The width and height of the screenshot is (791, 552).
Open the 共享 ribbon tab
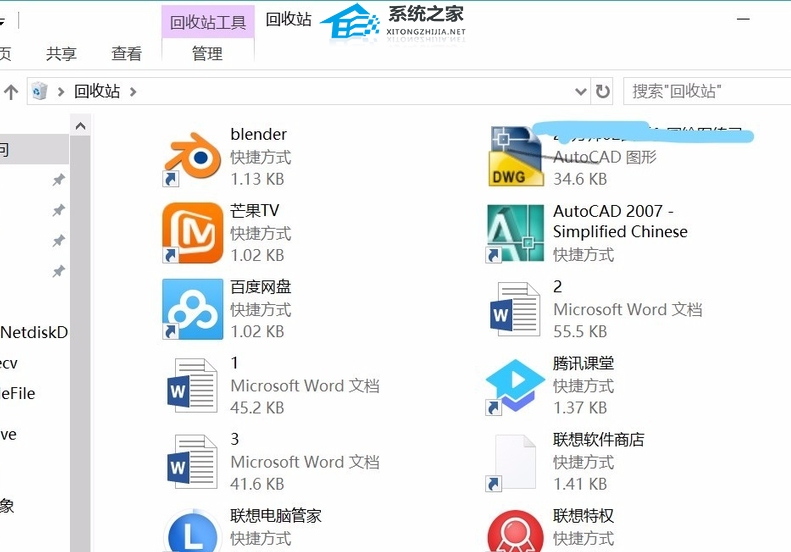coord(61,54)
